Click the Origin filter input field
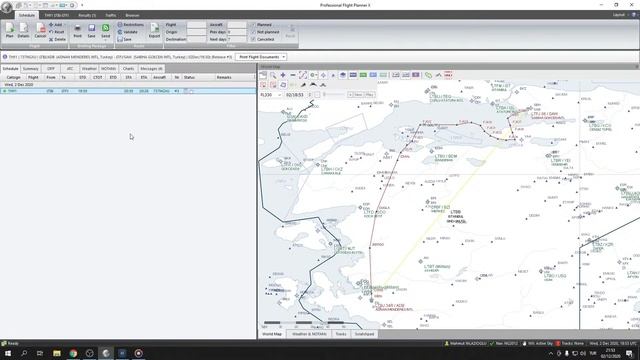Screen dimensions: 640x360 click(196, 32)
